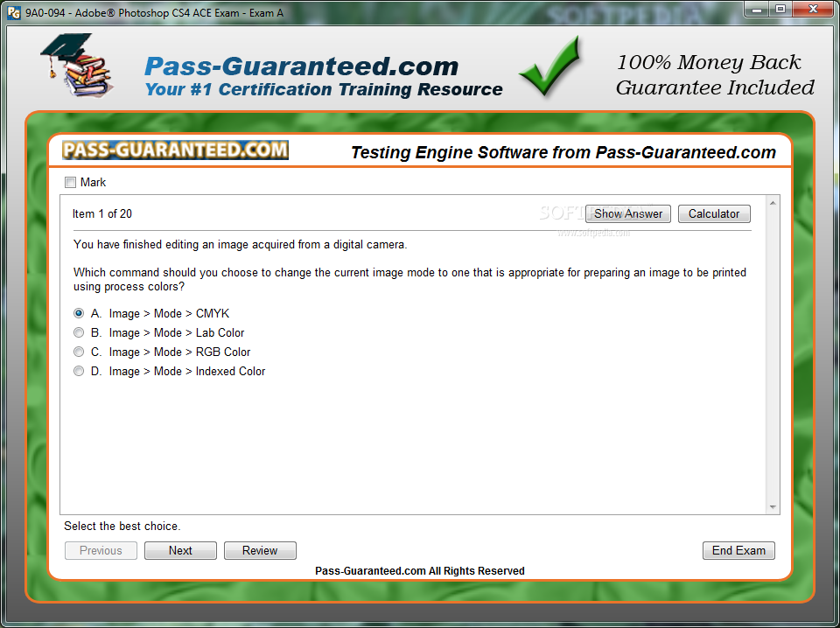
Task: Click the app icon in the title bar
Action: 14,12
